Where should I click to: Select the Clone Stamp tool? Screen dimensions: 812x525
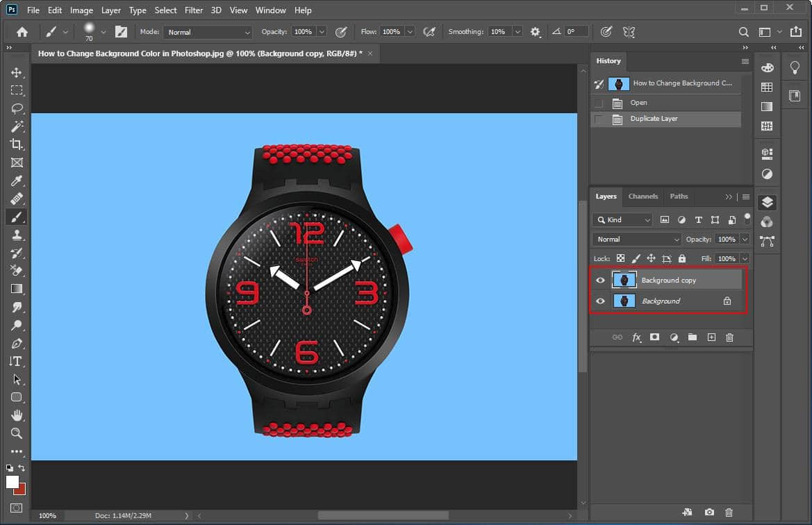(16, 235)
